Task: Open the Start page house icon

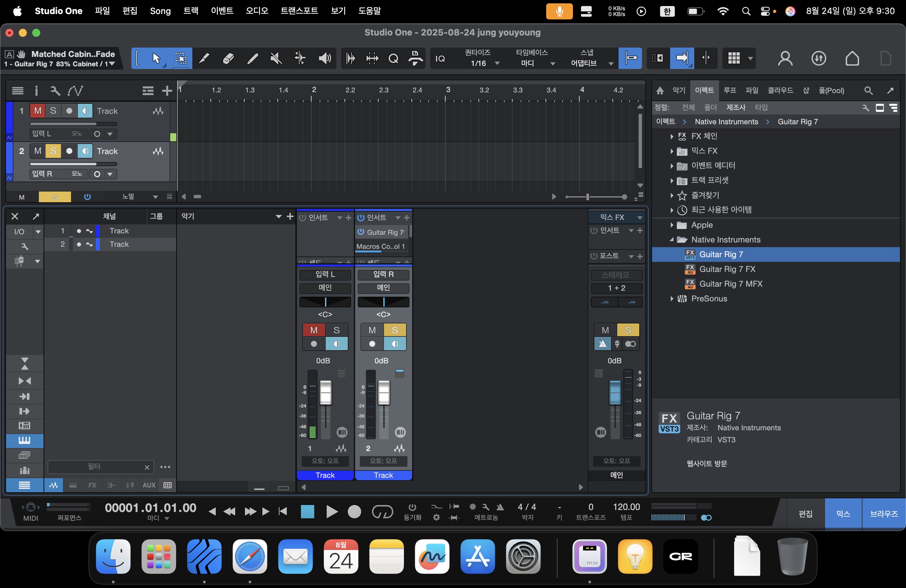Action: click(852, 58)
